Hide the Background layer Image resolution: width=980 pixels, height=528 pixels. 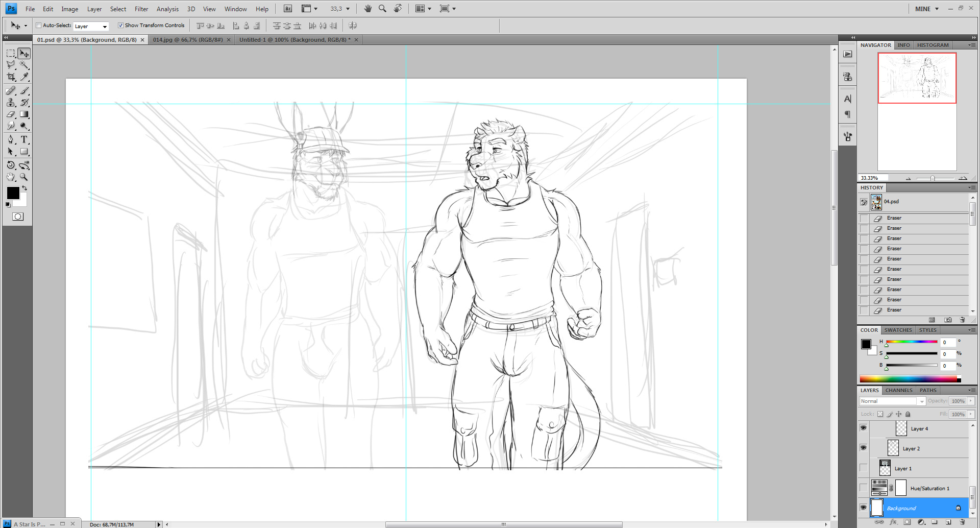[x=864, y=508]
